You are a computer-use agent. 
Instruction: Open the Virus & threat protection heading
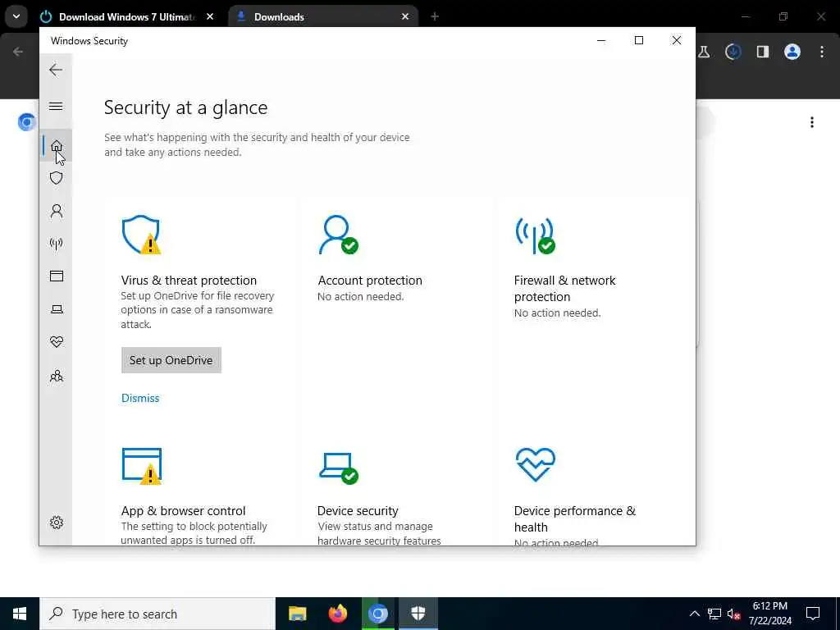point(189,281)
